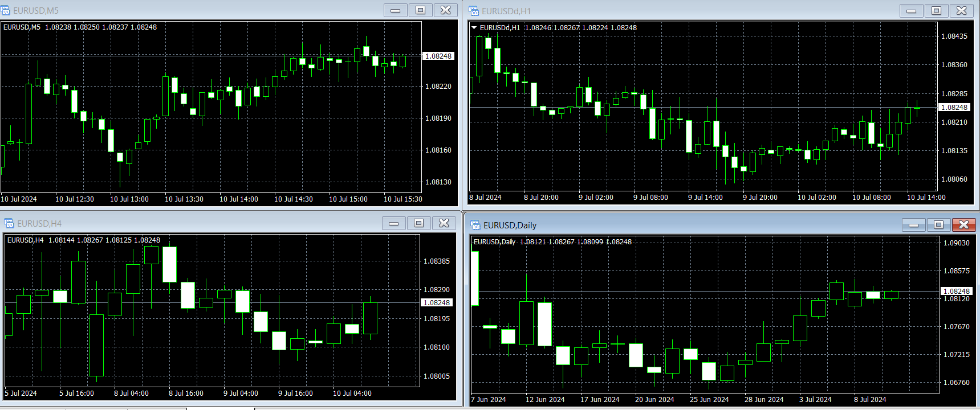The width and height of the screenshot is (980, 410).
Task: Minimize the EURUSD,Daily chart window
Action: tap(913, 225)
